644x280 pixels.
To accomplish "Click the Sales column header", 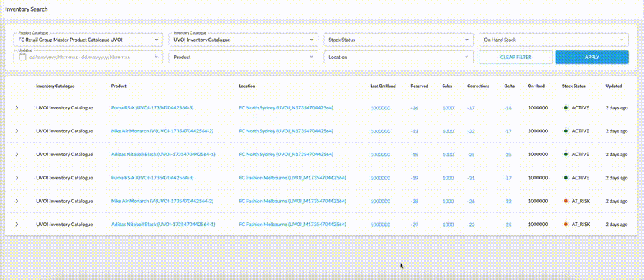I will tap(447, 86).
